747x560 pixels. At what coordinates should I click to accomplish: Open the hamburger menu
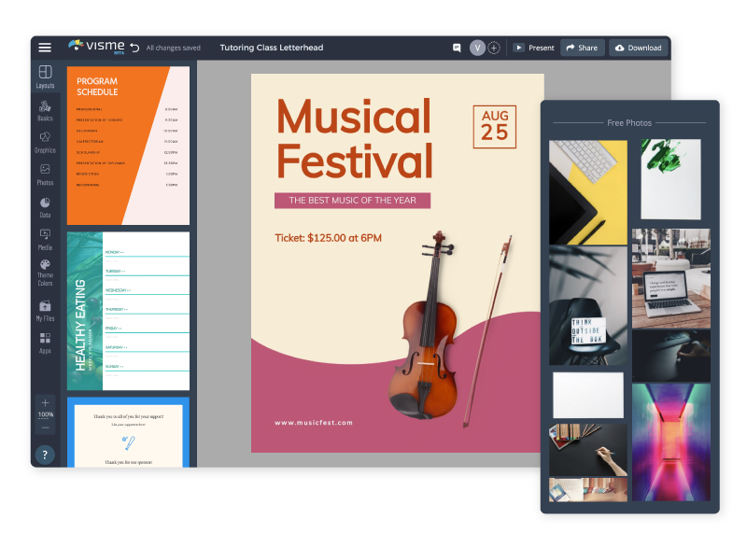[x=45, y=48]
